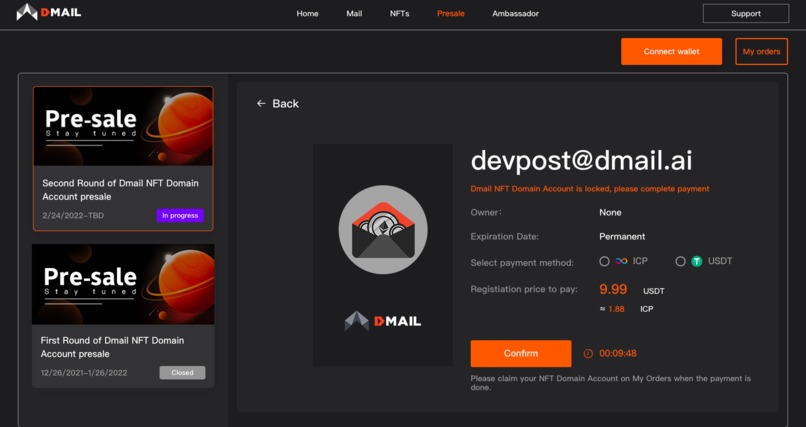Open the Ambassador page

[516, 14]
